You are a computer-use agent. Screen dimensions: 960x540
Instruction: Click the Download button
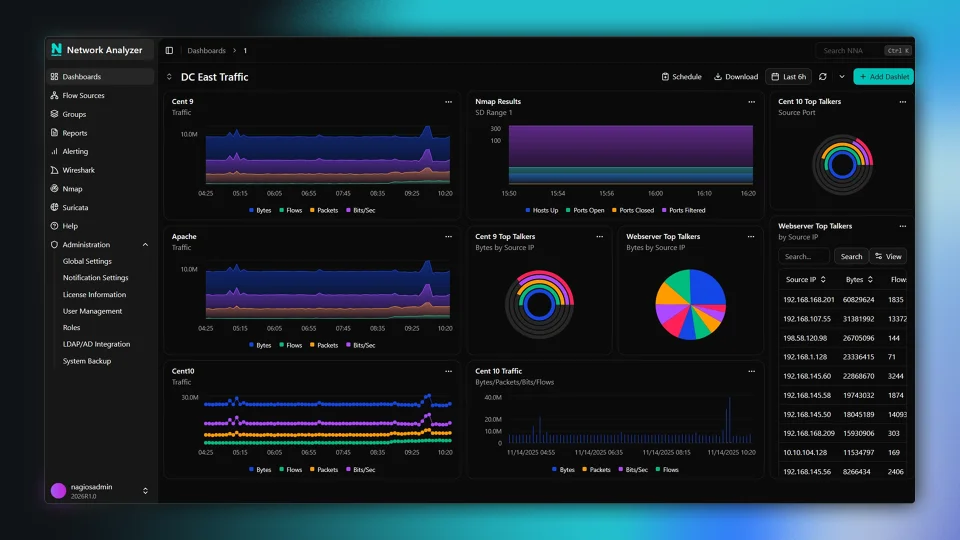pyautogui.click(x=736, y=77)
